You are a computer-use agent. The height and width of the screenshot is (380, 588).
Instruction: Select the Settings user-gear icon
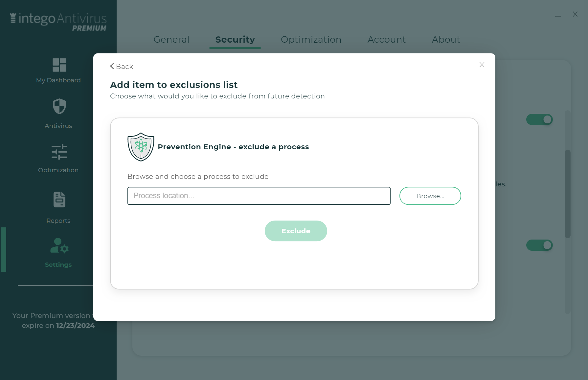click(59, 245)
